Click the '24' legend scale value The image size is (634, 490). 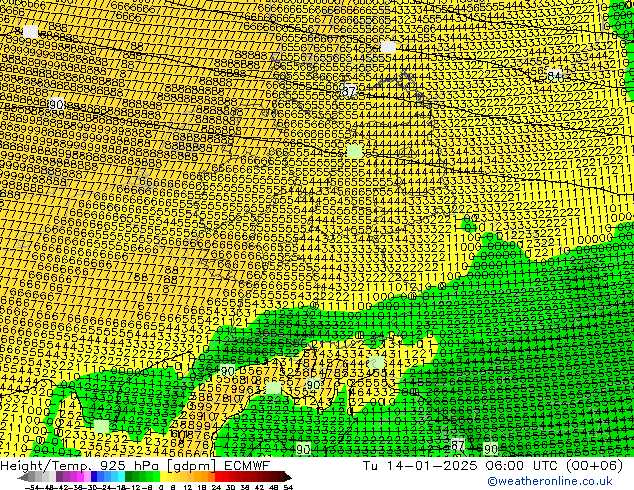[216, 487]
